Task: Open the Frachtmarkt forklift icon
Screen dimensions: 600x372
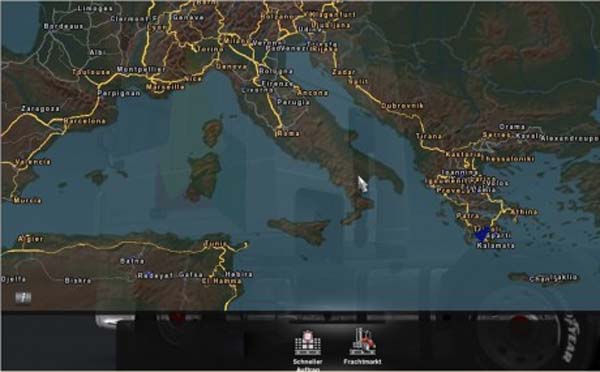Action: click(362, 342)
